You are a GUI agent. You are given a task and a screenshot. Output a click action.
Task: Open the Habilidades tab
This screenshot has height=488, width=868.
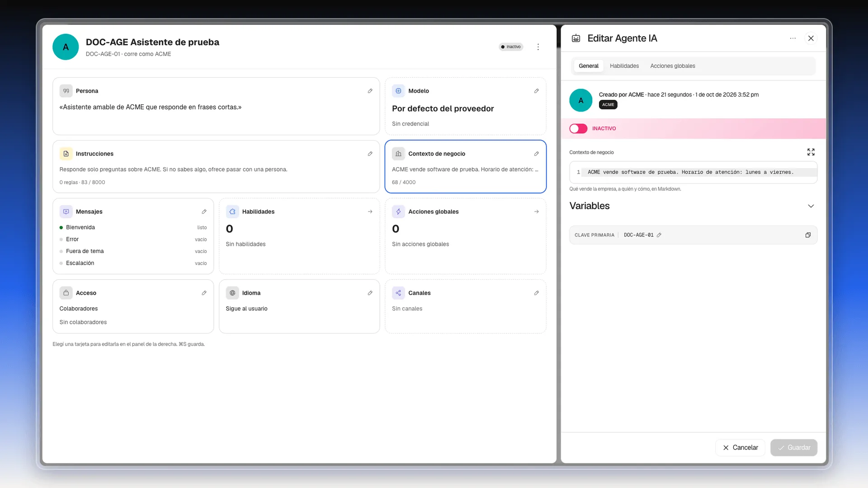tap(624, 66)
